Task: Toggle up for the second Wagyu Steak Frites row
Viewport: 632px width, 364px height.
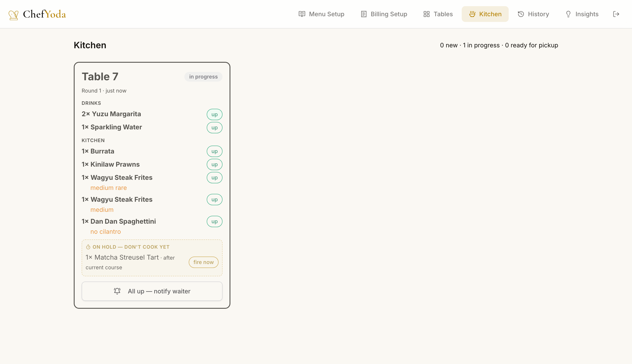Action: pos(214,200)
